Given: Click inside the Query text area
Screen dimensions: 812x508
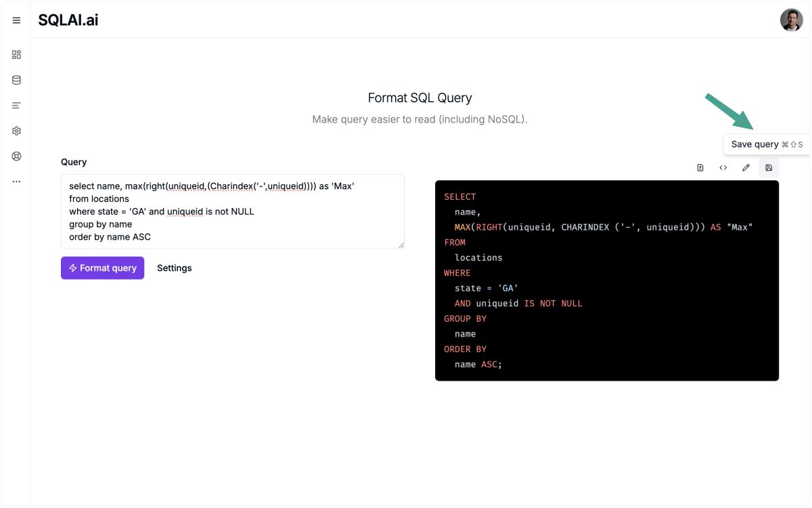Looking at the screenshot, I should tap(233, 211).
